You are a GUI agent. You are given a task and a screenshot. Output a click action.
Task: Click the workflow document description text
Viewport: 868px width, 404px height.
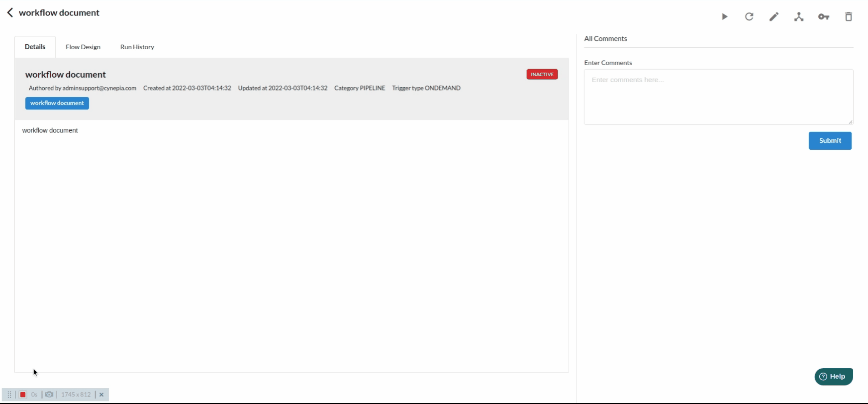tap(50, 130)
